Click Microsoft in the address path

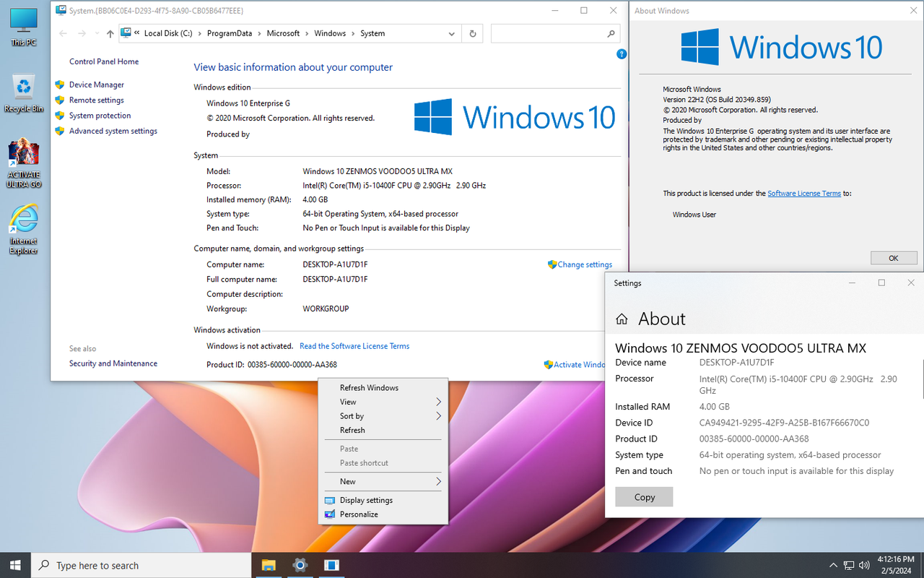click(x=283, y=33)
